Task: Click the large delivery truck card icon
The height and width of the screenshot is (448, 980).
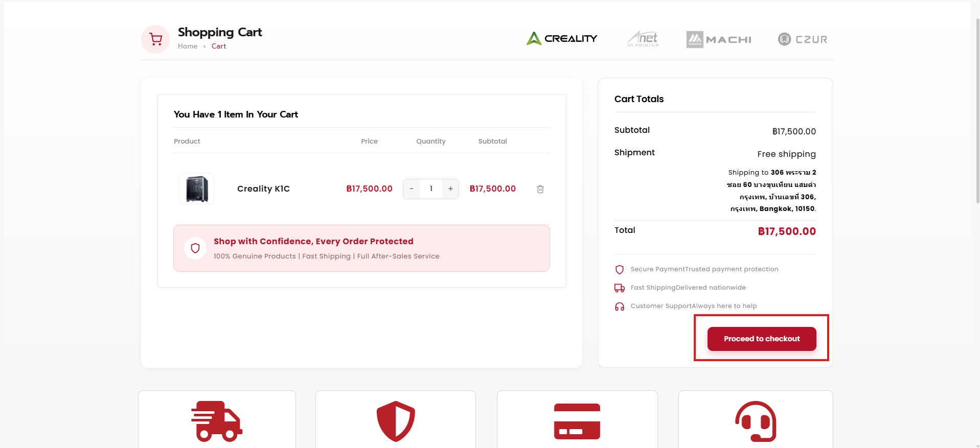Action: 217,421
